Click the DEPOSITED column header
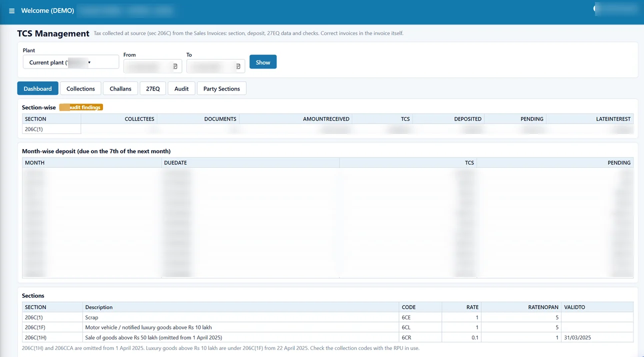Screen dimensions: 644x357 (x=448, y=119)
